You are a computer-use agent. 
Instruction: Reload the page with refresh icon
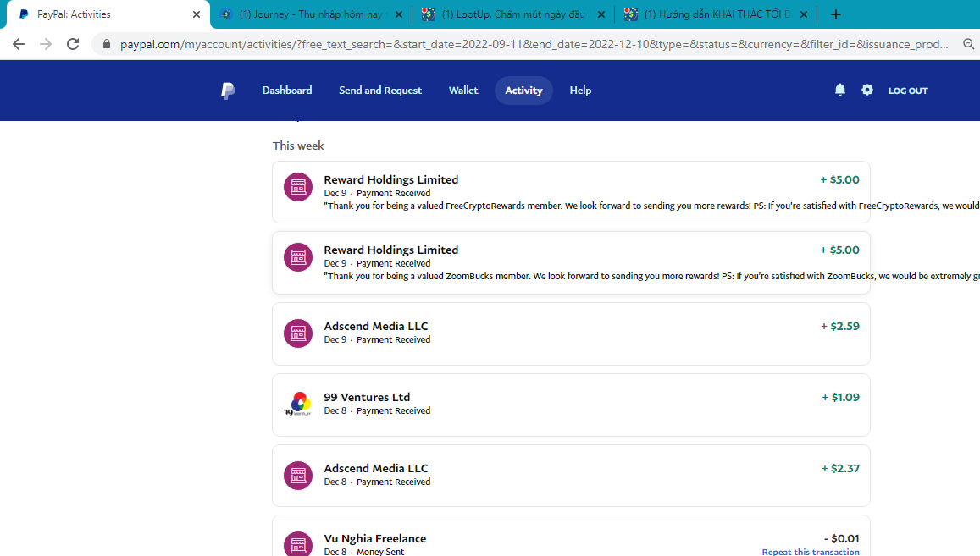(73, 44)
